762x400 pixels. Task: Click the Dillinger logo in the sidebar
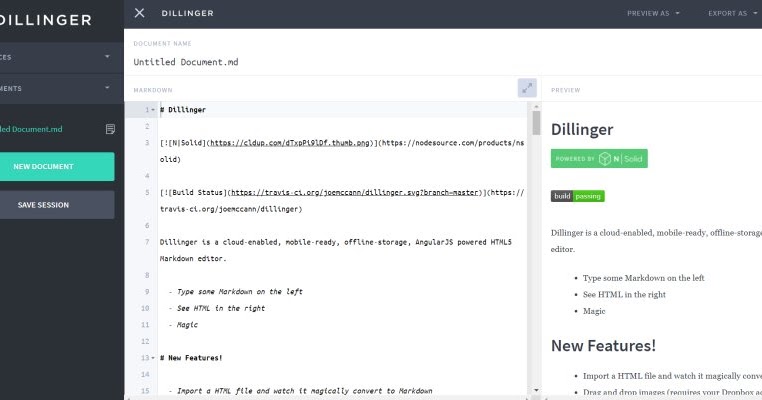[46, 20]
